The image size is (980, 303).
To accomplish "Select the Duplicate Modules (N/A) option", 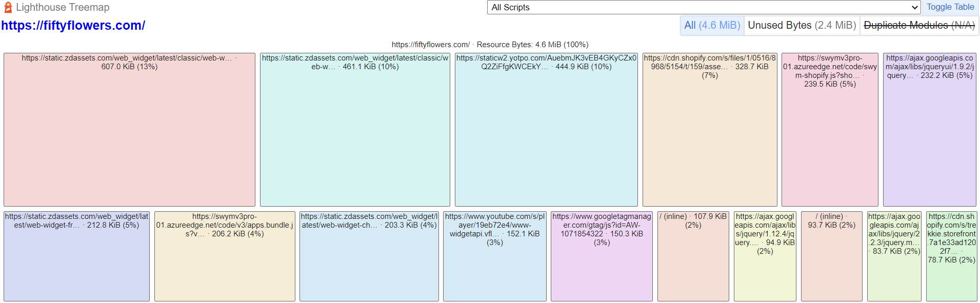I will [x=919, y=25].
